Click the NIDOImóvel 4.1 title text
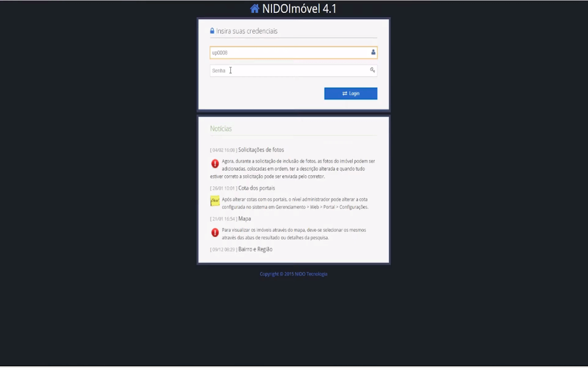This screenshot has height=368, width=588. pyautogui.click(x=300, y=9)
